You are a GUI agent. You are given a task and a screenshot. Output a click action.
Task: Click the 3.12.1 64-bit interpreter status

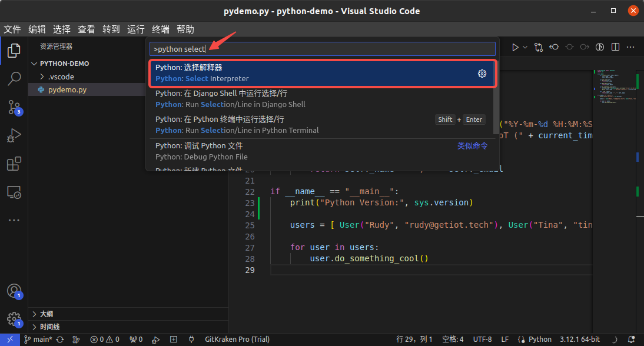click(x=580, y=340)
